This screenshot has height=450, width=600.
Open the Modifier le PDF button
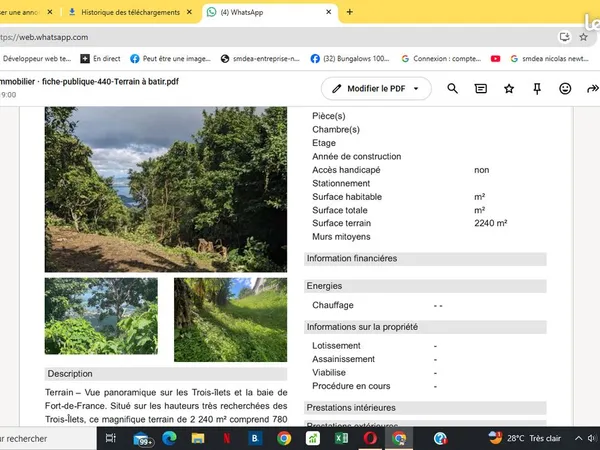pyautogui.click(x=376, y=89)
